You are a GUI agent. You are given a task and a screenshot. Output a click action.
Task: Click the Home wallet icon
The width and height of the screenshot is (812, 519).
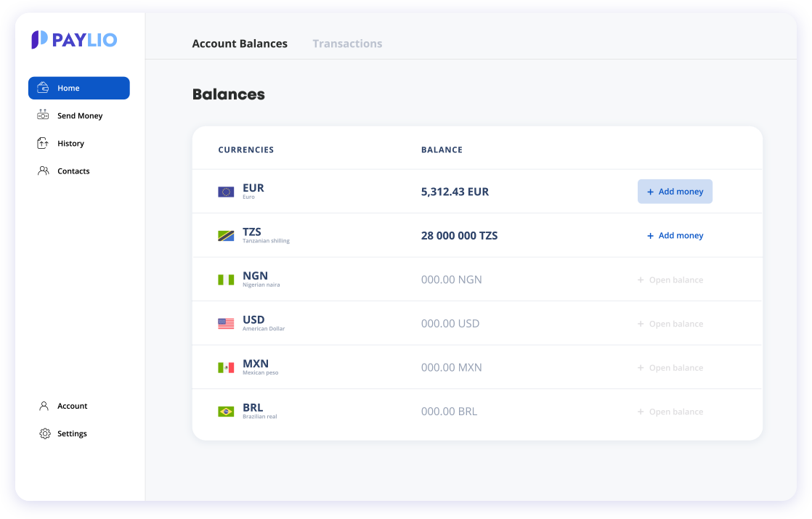coord(44,88)
